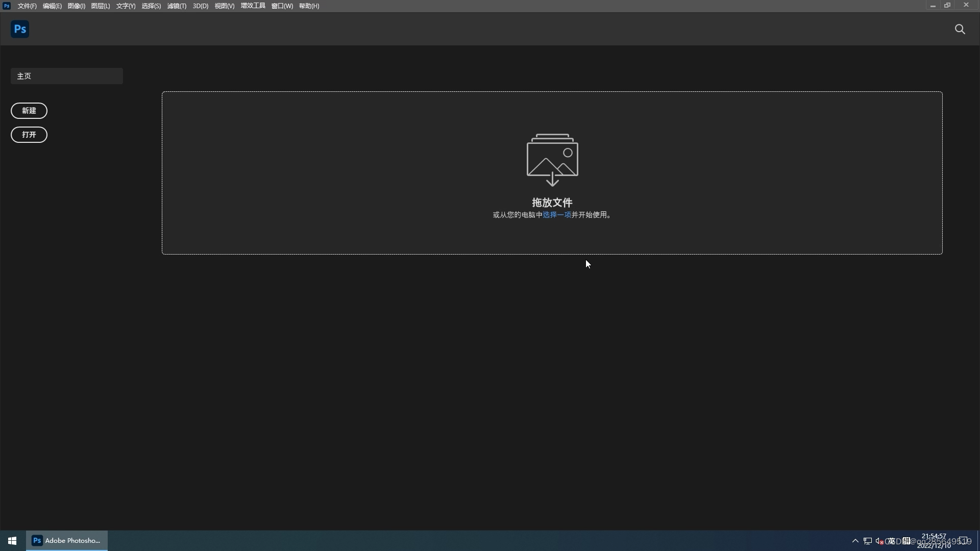Click the 英 input language indicator

click(x=892, y=541)
